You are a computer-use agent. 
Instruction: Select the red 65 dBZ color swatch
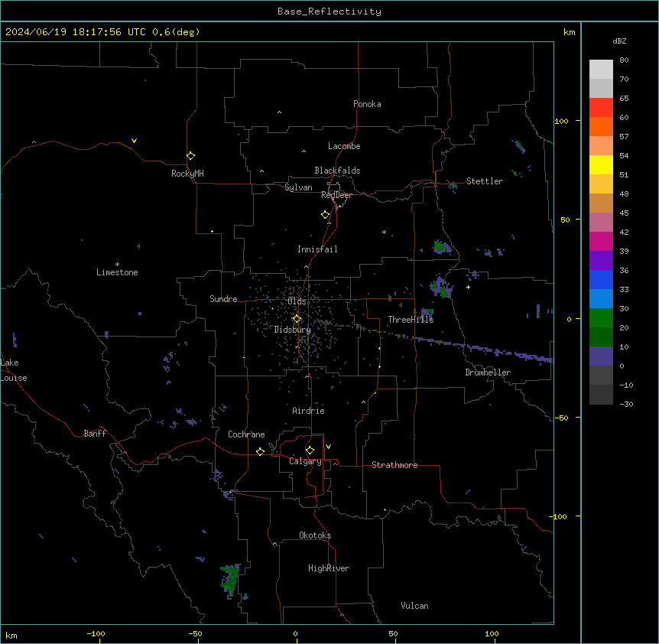pyautogui.click(x=601, y=107)
